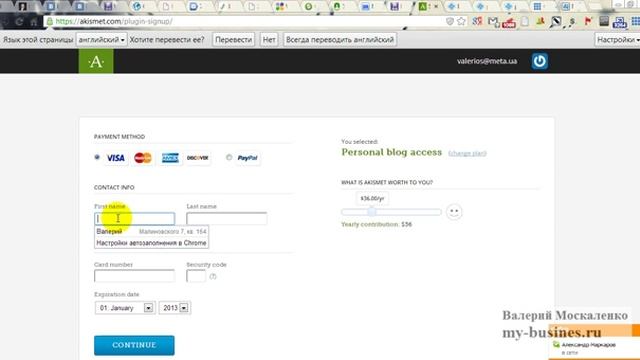Click the Visa card logo
640x360 pixels.
pyautogui.click(x=116, y=158)
